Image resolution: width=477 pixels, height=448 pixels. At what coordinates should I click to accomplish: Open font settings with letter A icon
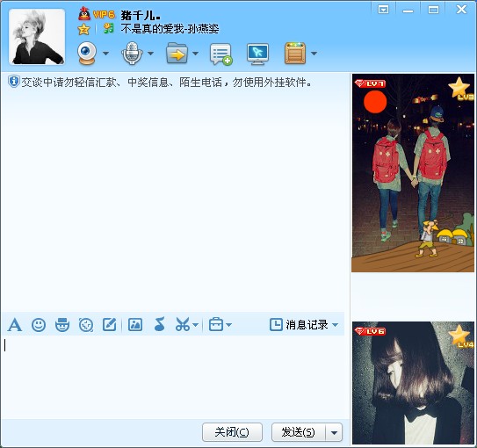click(x=15, y=325)
